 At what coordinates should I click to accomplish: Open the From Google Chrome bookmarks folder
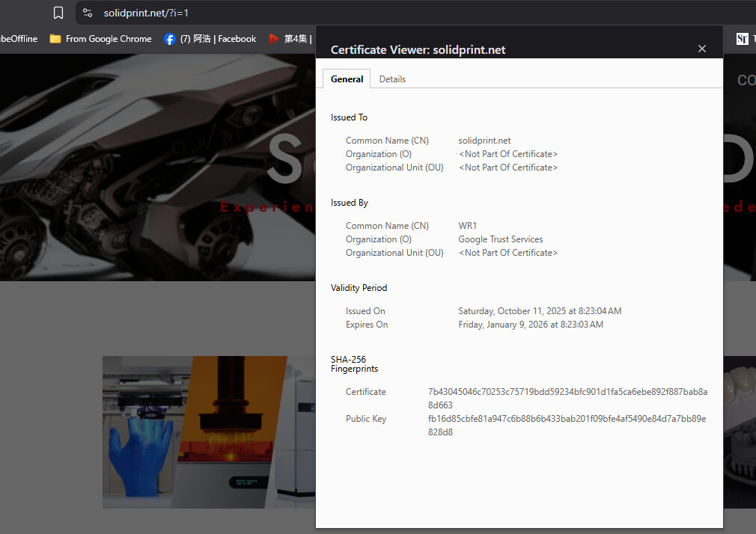click(100, 39)
